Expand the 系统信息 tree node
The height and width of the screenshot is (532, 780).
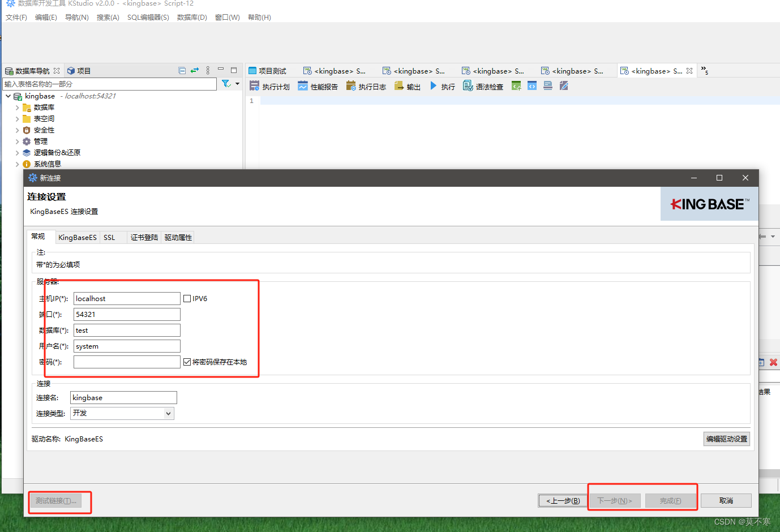[x=17, y=164]
